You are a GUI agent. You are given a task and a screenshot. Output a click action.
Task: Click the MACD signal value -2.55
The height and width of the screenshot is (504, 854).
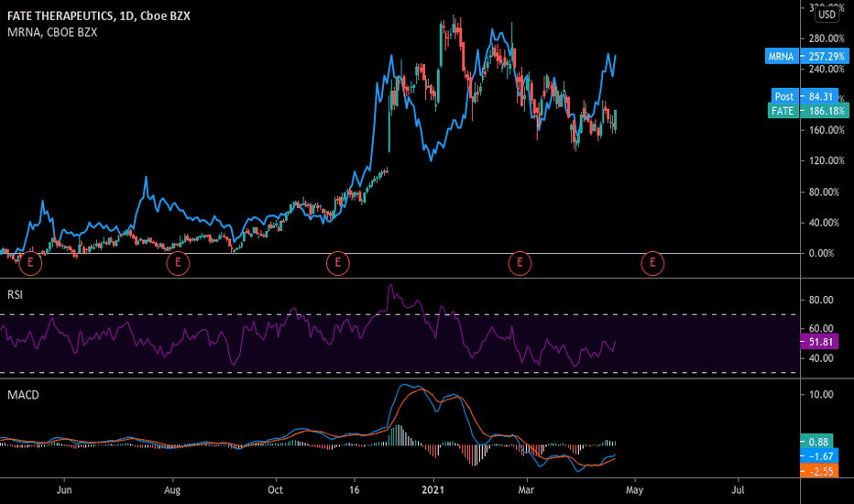pyautogui.click(x=819, y=471)
